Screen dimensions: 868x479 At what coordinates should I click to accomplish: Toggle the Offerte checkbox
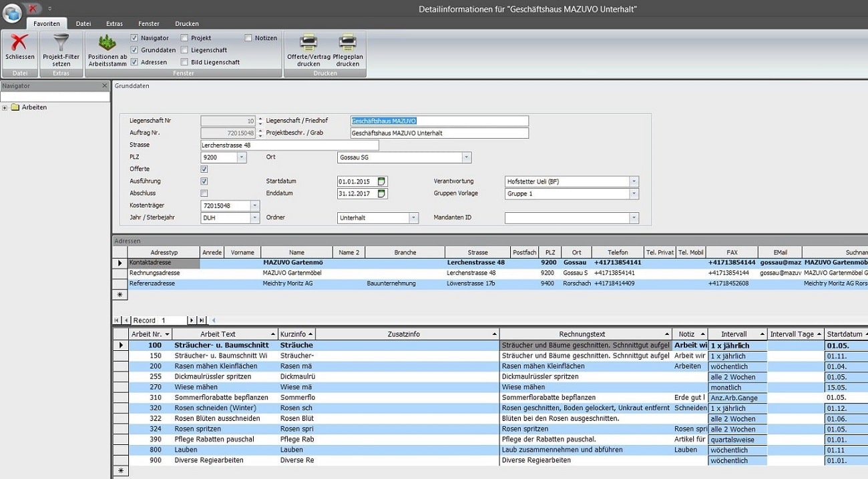pos(204,169)
